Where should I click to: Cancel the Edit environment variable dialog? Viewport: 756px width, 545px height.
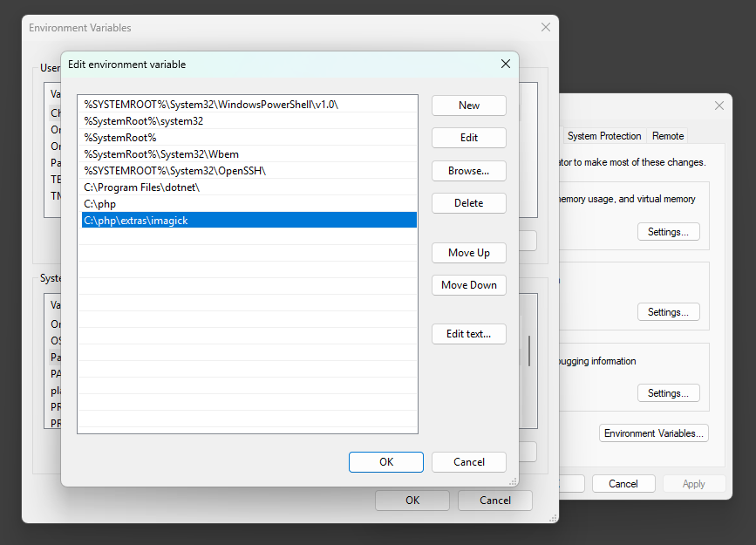click(468, 462)
